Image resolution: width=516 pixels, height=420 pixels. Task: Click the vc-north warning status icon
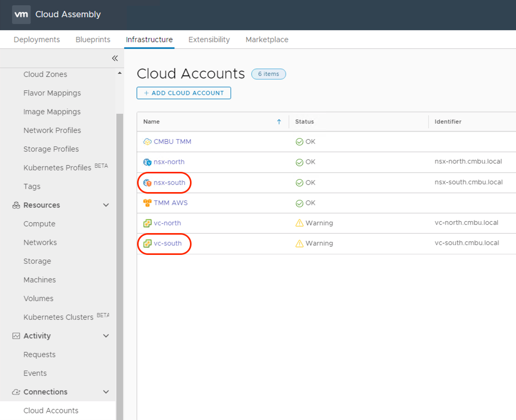point(299,223)
